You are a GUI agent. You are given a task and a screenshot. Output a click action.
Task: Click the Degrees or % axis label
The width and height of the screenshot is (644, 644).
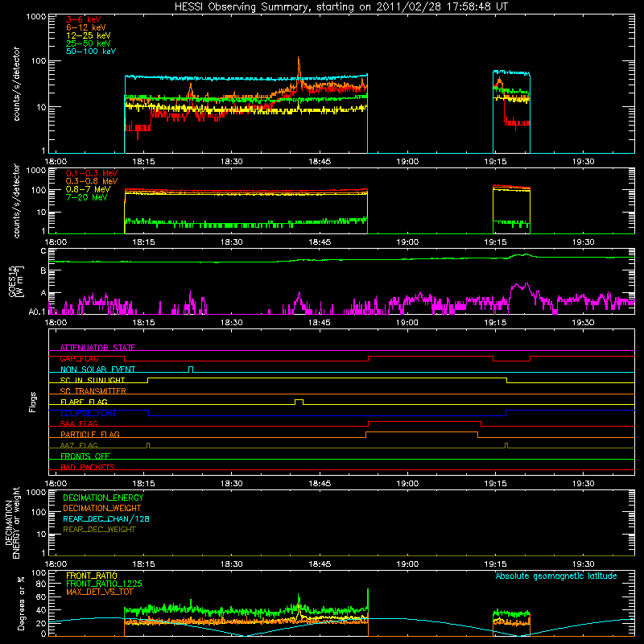point(21,603)
